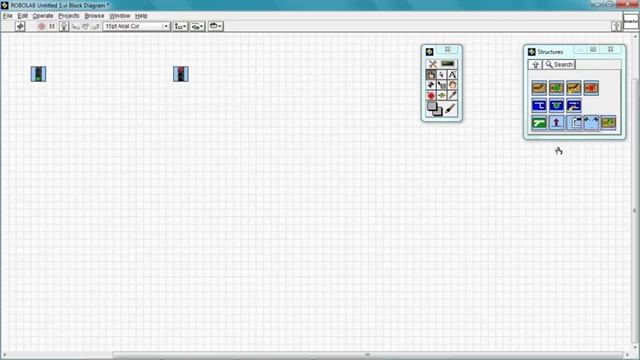This screenshot has width=640, height=360.
Task: Open the Projects menu
Action: (69, 16)
